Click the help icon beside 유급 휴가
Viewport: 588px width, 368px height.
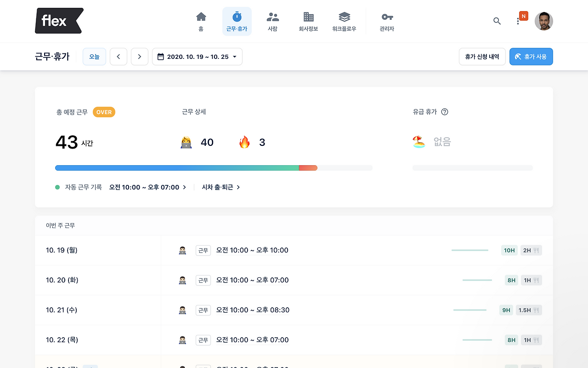pos(445,112)
